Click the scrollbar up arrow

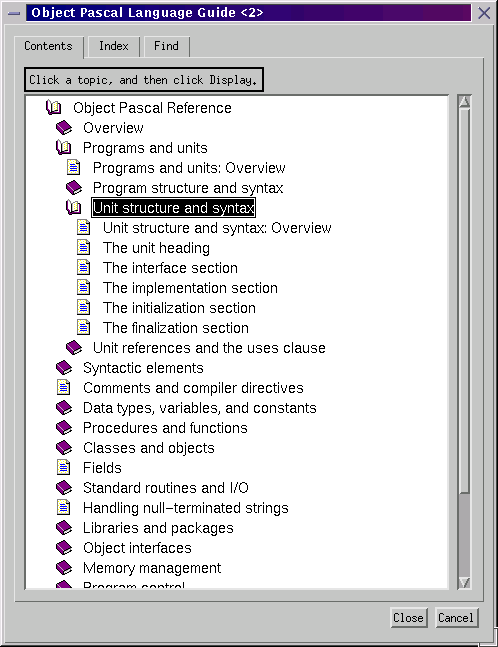coord(465,102)
